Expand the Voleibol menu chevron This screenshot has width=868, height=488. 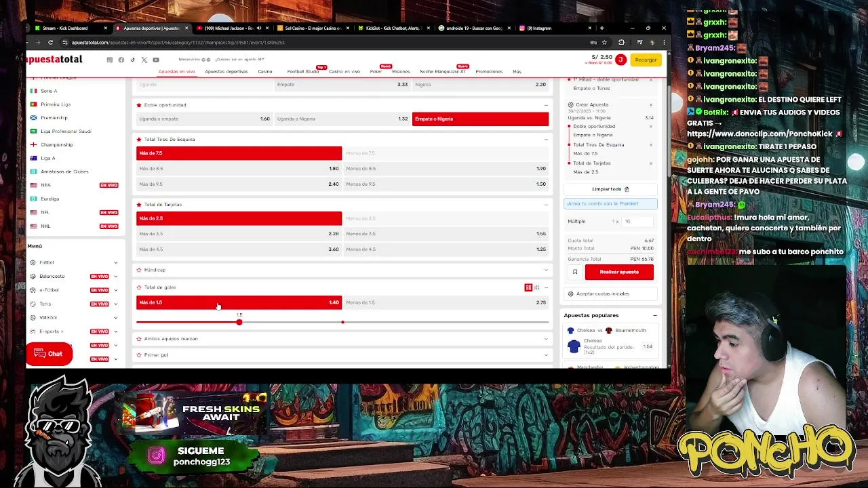tap(115, 317)
